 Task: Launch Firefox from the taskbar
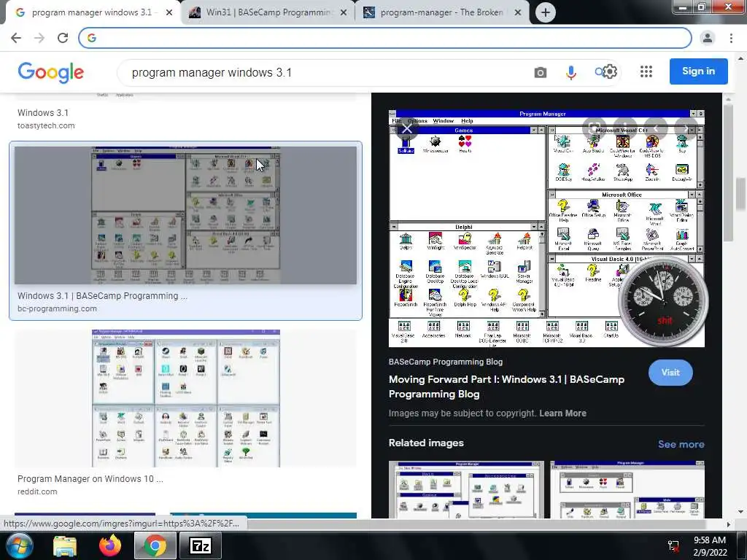(x=110, y=545)
